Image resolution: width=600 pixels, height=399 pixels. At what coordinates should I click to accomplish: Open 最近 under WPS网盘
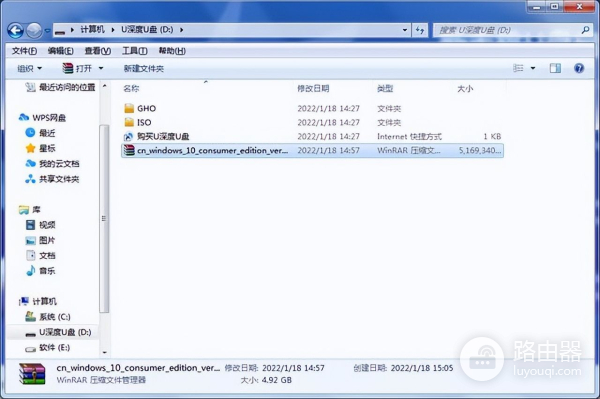[x=40, y=133]
